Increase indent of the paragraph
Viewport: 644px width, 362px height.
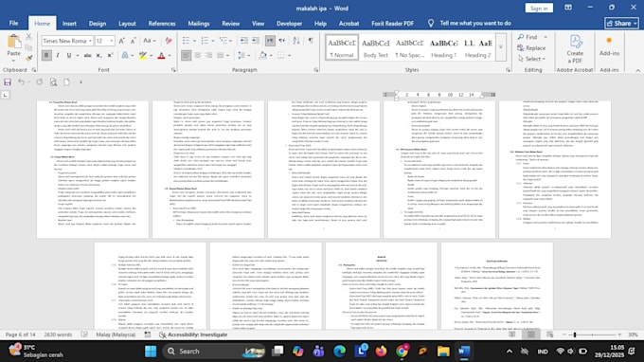pyautogui.click(x=256, y=40)
